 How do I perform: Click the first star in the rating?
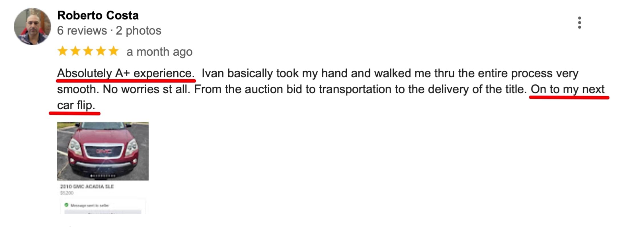pyautogui.click(x=62, y=51)
